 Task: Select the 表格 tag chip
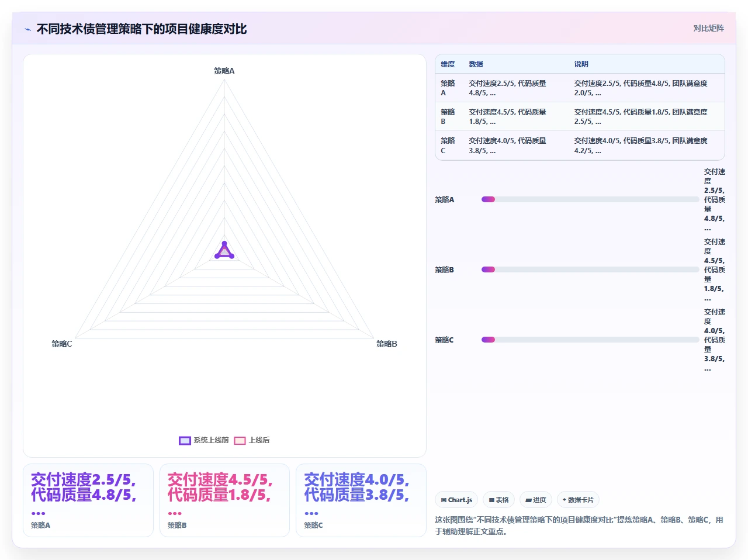point(498,500)
